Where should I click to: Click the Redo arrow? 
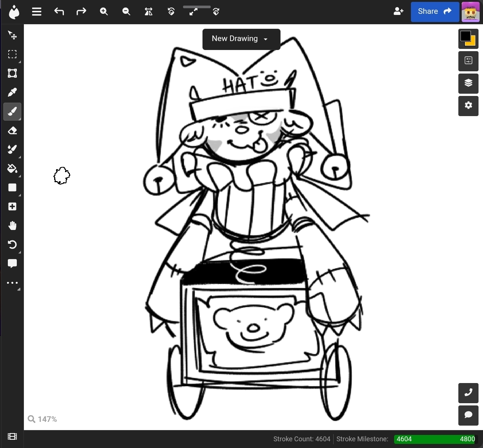click(x=81, y=12)
